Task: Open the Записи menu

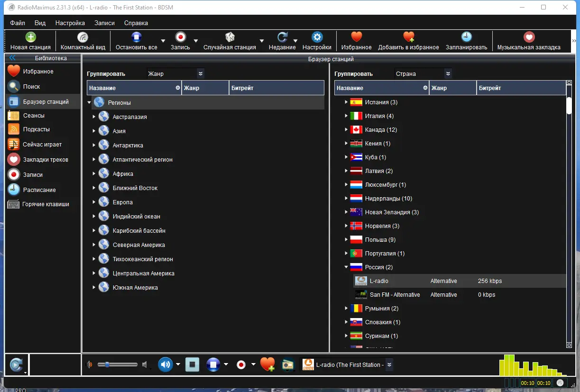Action: pyautogui.click(x=104, y=23)
